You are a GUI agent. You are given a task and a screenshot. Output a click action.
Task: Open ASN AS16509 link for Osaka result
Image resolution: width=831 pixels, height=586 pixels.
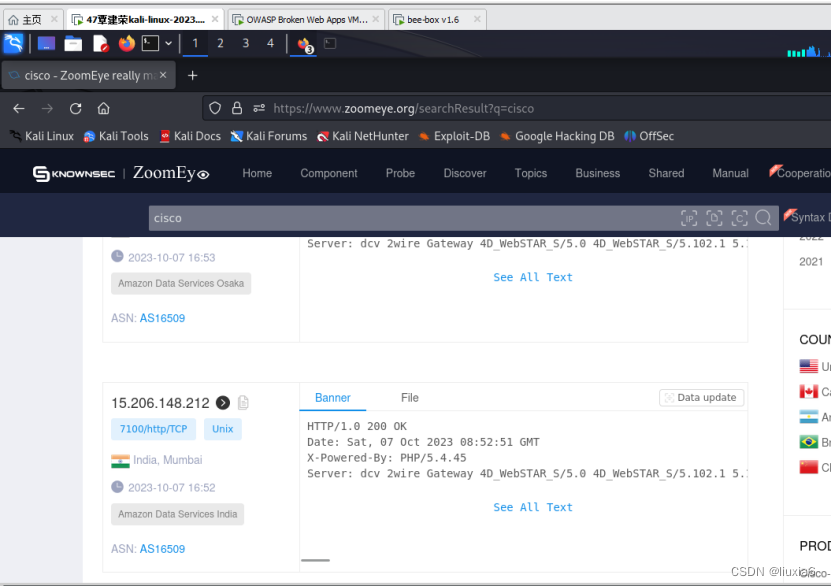(162, 318)
